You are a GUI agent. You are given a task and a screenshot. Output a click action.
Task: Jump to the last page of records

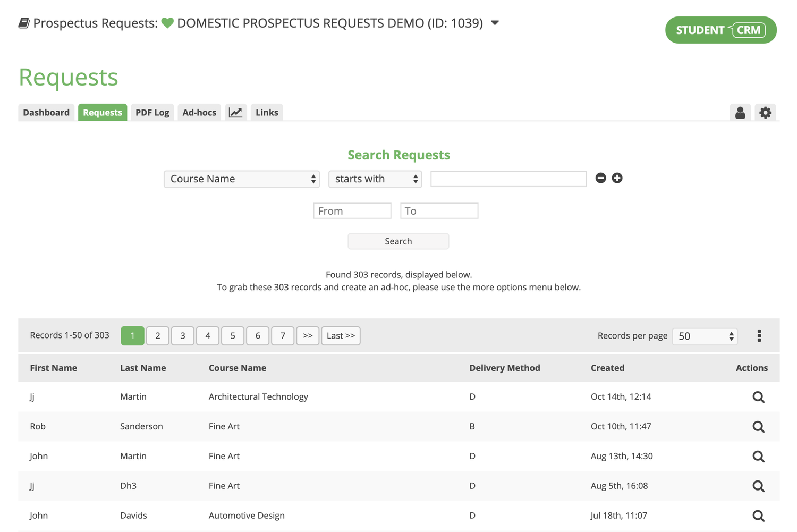[x=341, y=335]
